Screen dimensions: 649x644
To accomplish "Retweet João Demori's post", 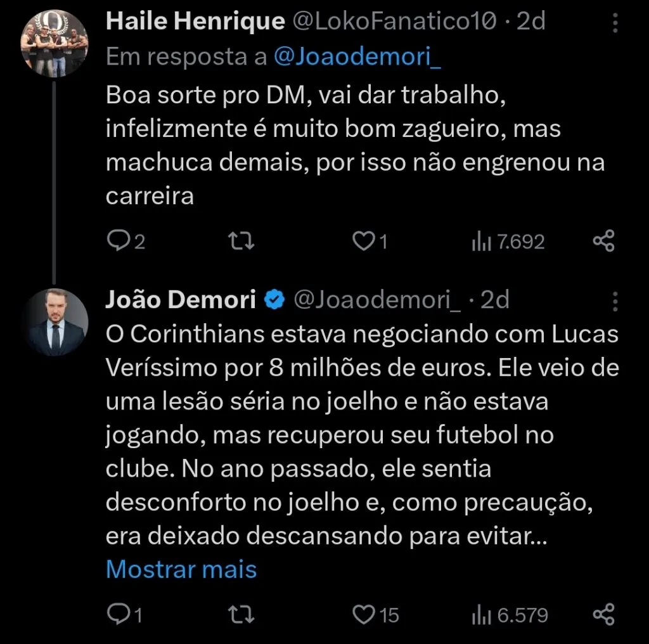I will click(x=240, y=614).
